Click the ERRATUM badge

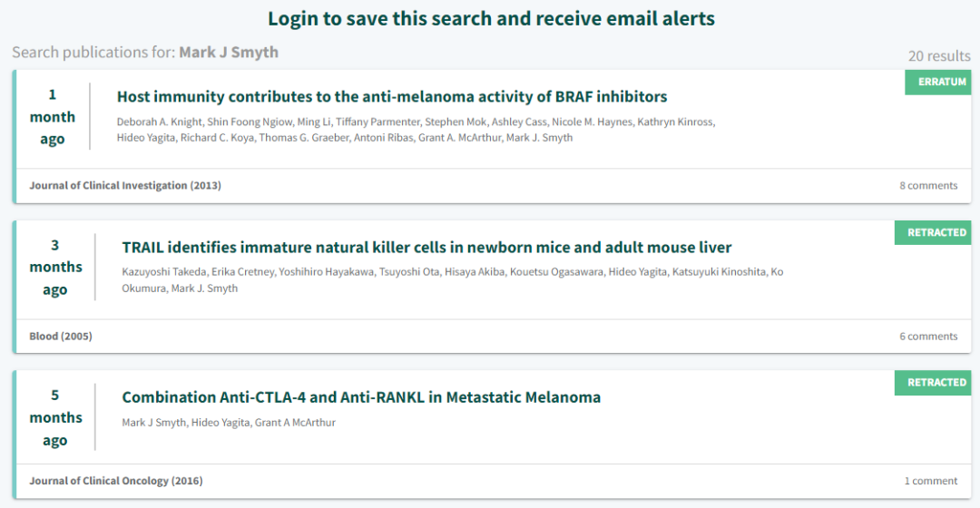point(937,82)
